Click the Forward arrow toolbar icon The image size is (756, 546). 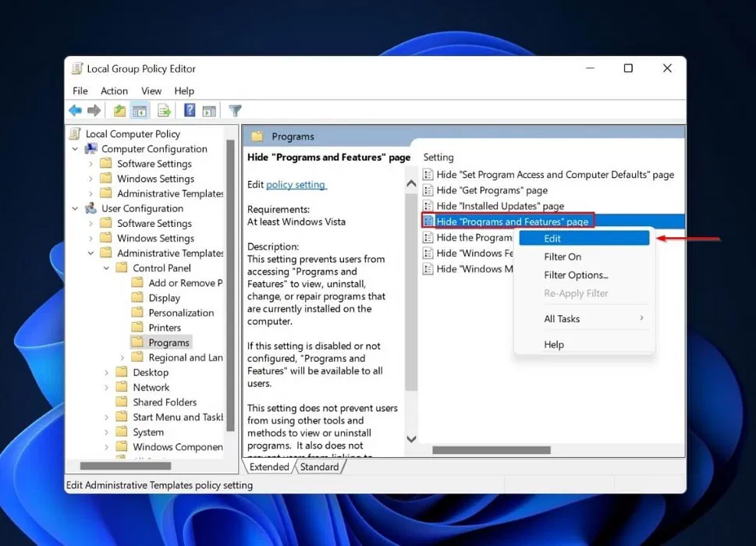point(94,111)
